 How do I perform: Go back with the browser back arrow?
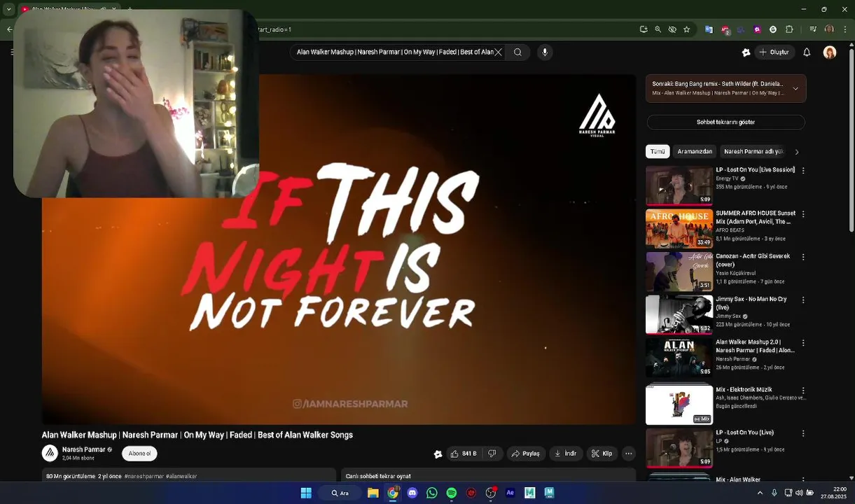9,29
